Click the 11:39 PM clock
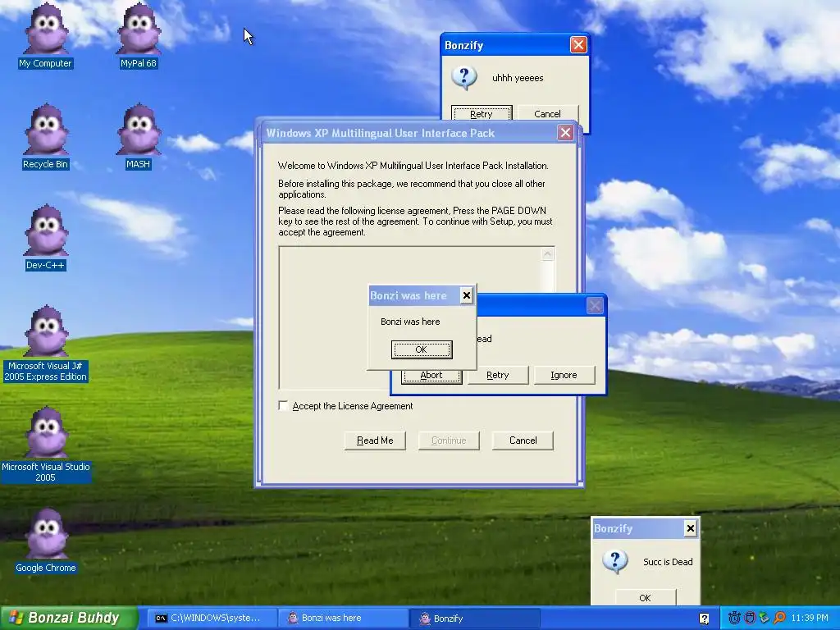The image size is (840, 630). (x=810, y=619)
